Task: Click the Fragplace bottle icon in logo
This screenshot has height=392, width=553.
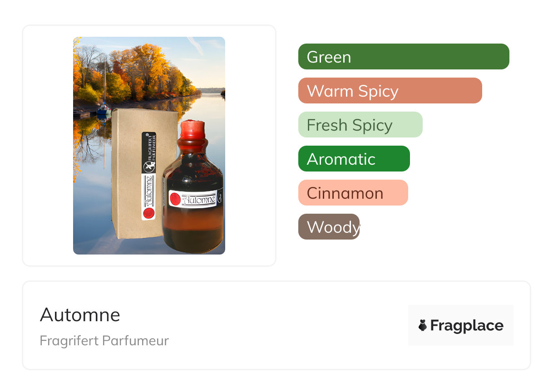Action: coord(423,325)
